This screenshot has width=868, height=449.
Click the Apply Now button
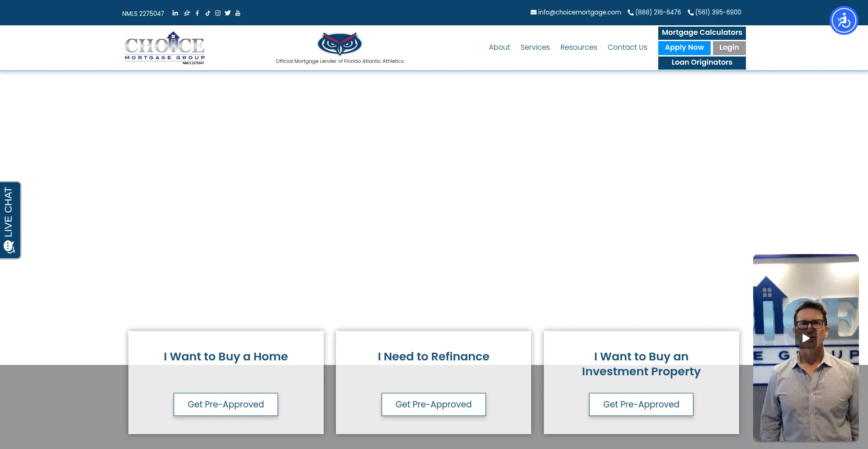tap(684, 47)
